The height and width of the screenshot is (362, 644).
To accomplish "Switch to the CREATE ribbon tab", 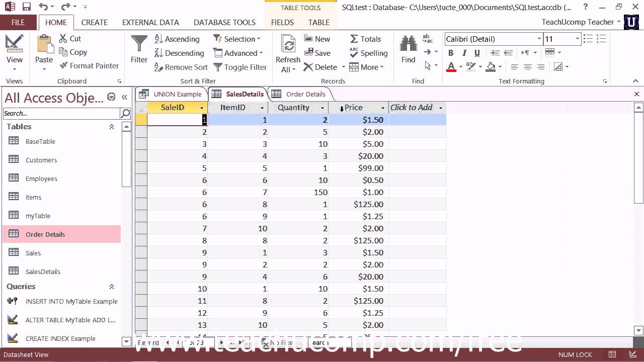I will tap(95, 22).
